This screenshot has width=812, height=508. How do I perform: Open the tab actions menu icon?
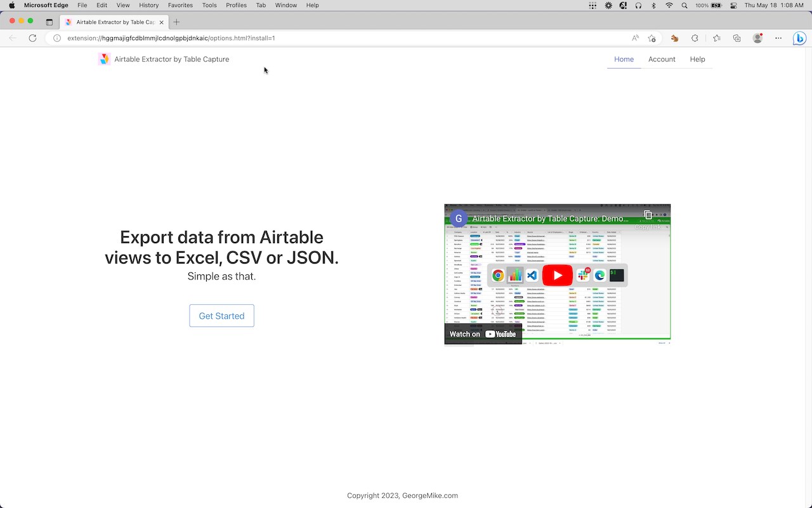point(49,22)
